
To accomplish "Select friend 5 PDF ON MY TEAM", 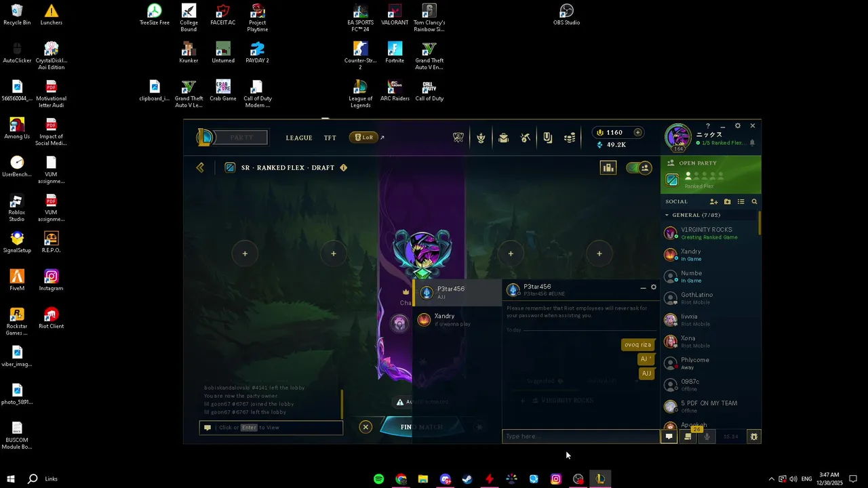I will click(x=709, y=407).
